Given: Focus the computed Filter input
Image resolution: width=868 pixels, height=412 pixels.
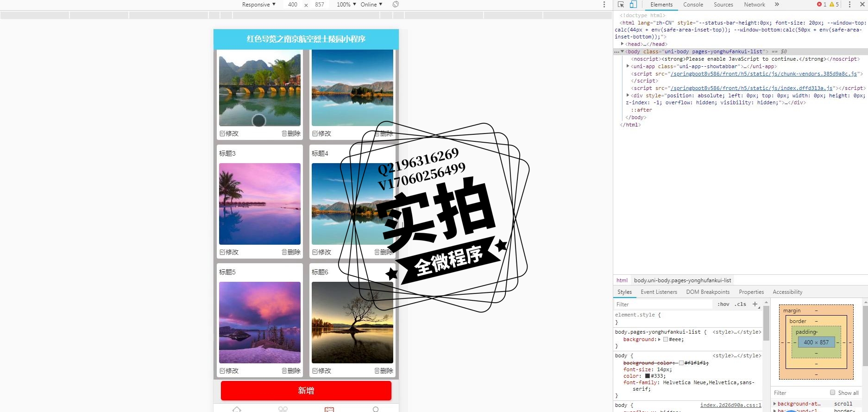Looking at the screenshot, I should (799, 393).
